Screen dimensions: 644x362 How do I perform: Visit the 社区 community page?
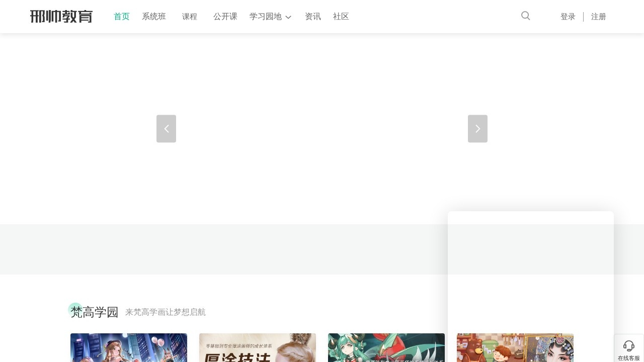pos(341,16)
